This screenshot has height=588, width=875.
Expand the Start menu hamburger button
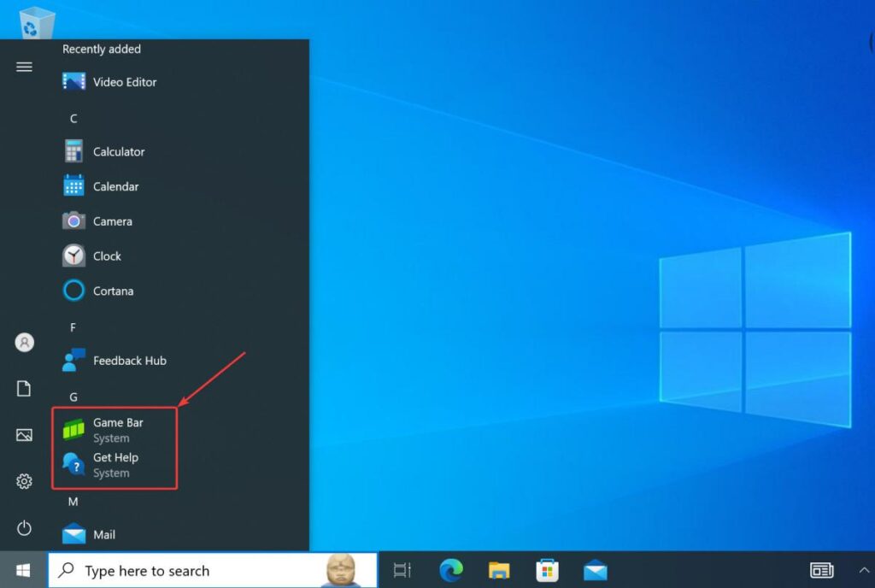24,67
